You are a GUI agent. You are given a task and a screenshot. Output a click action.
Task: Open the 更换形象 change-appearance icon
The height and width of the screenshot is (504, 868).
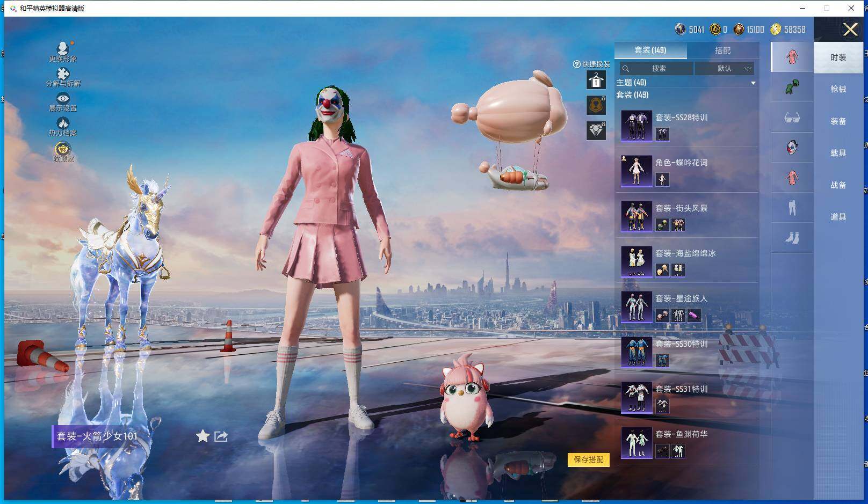pyautogui.click(x=63, y=48)
